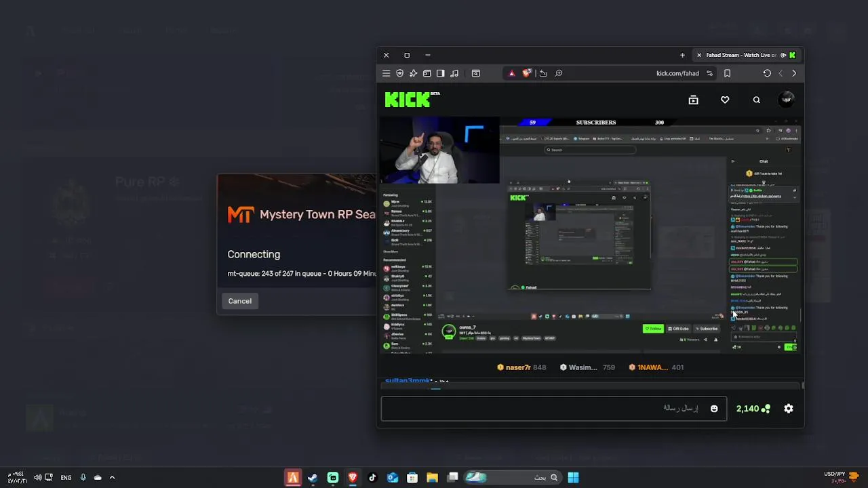
Task: Open the Kick search icon
Action: coord(757,100)
